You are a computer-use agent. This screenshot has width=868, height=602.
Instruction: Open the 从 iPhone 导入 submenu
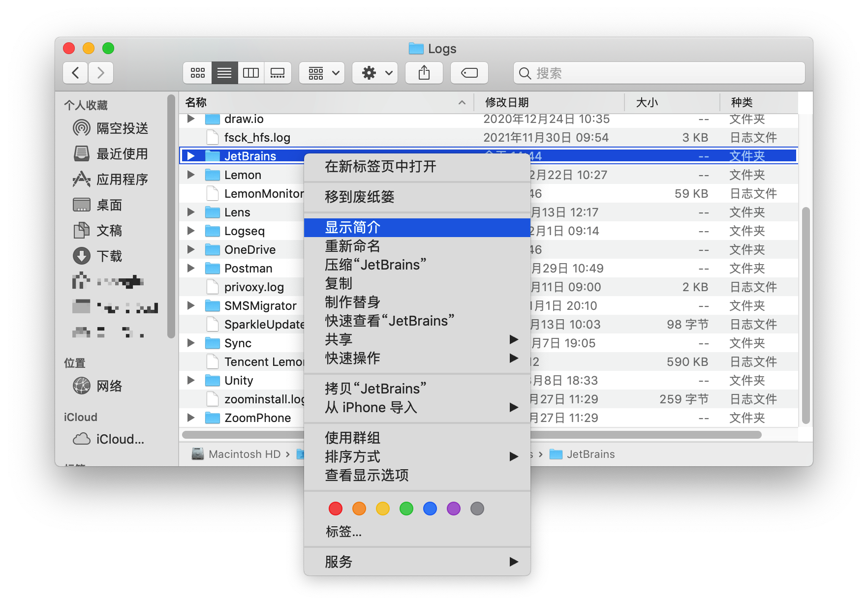[417, 407]
